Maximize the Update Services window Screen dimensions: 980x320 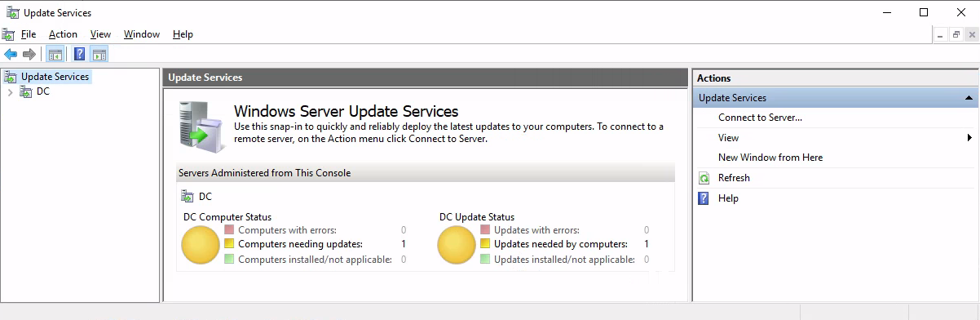click(x=924, y=12)
